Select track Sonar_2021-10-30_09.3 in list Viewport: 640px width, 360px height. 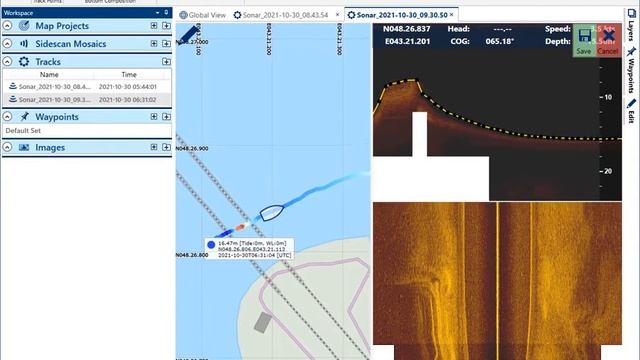(x=87, y=99)
